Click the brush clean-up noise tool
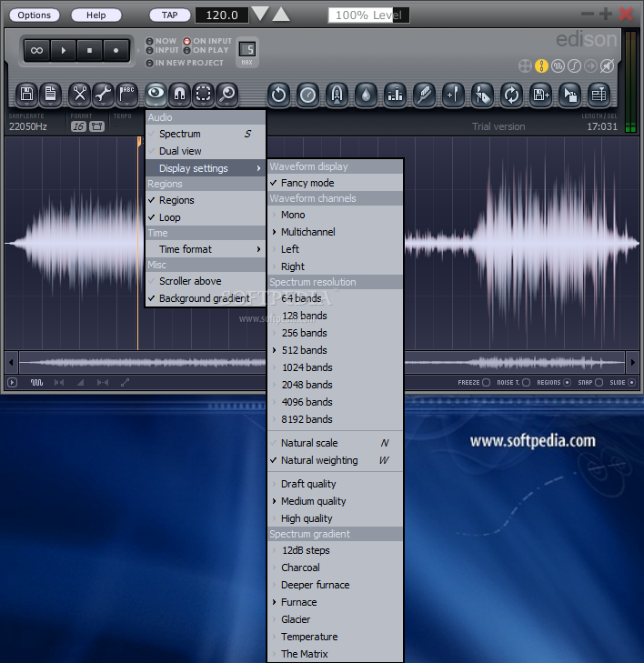The height and width of the screenshot is (663, 644). tap(425, 95)
